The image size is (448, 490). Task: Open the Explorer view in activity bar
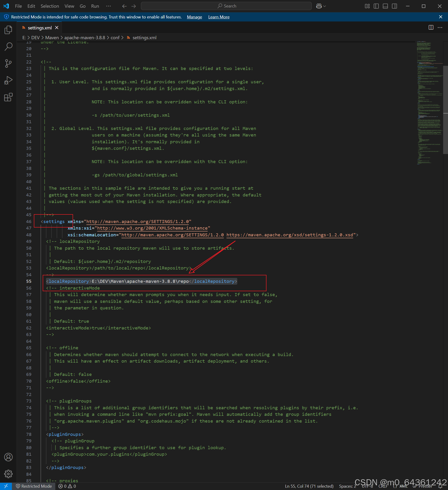pyautogui.click(x=8, y=30)
